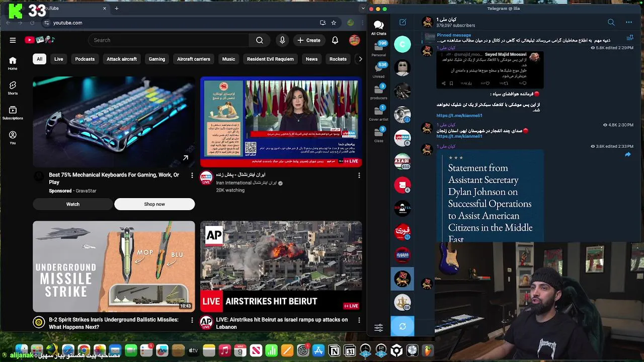Open pinned messages list icon in Telegram
The height and width of the screenshot is (362, 644).
pyautogui.click(x=629, y=38)
